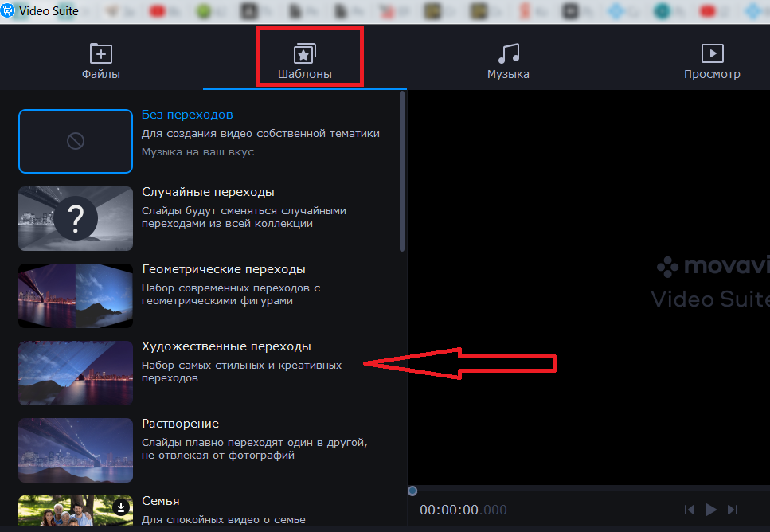Image resolution: width=770 pixels, height=532 pixels.
Task: Click the Файлы add-file icon
Action: tap(100, 53)
